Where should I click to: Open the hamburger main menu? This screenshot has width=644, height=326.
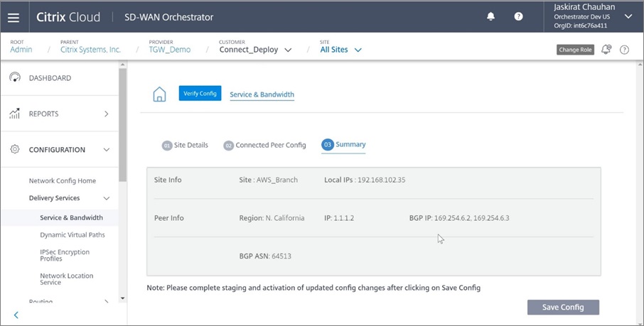(x=14, y=18)
